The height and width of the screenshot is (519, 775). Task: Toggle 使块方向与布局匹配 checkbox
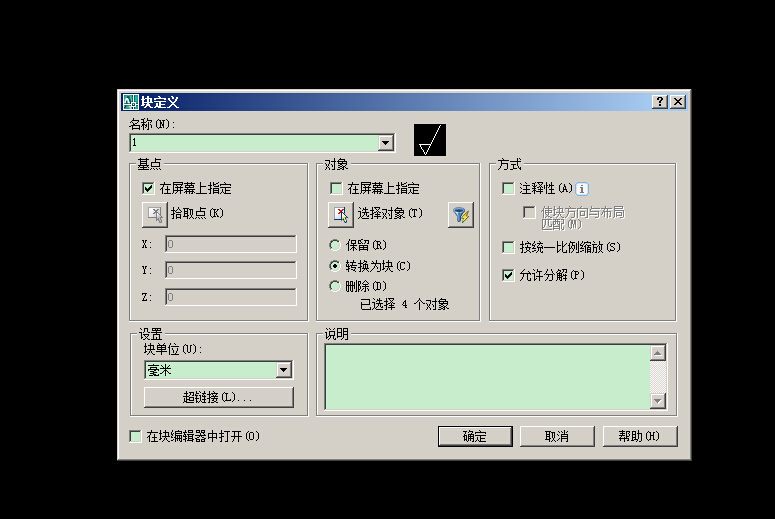pos(529,213)
